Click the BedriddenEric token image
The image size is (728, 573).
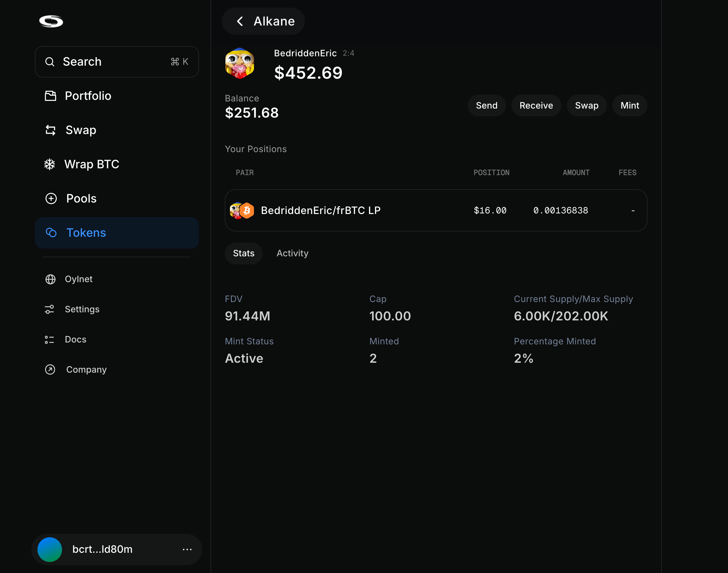point(240,63)
